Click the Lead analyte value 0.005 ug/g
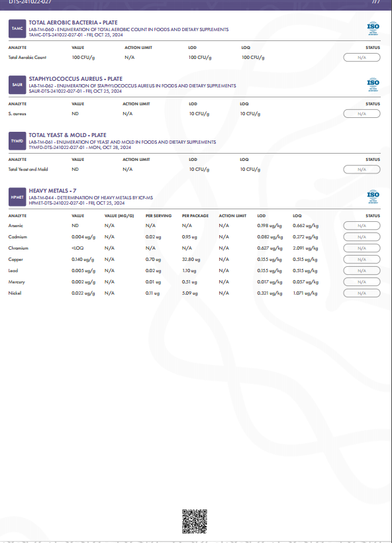392x543 pixels. (83, 271)
